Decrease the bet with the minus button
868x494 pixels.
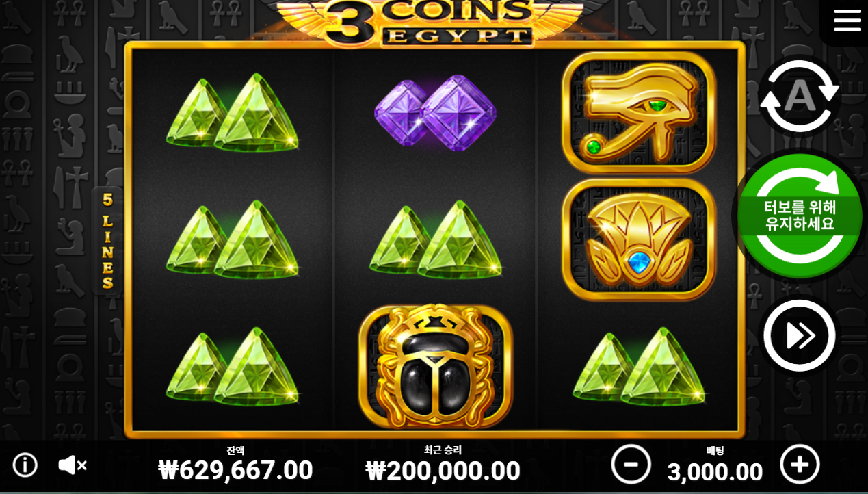click(631, 465)
